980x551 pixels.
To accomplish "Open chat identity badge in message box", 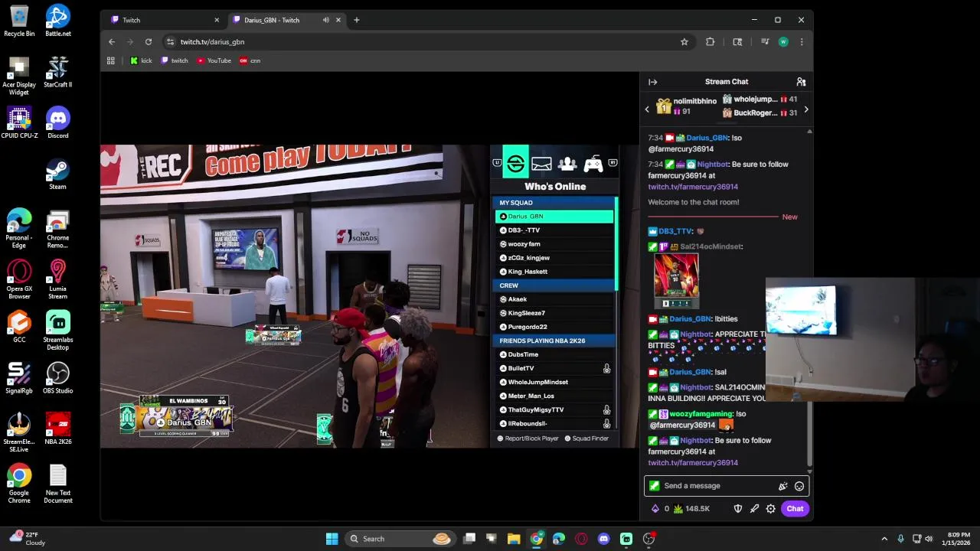I will tap(654, 486).
